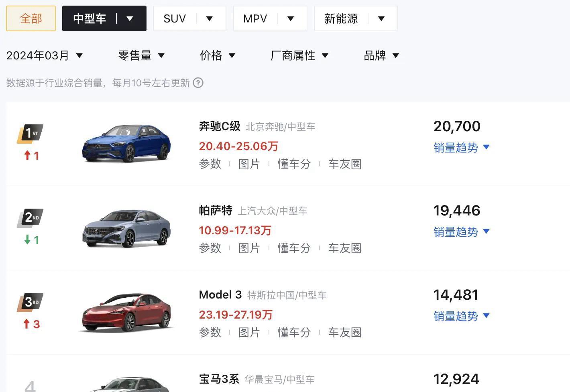
Task: Click the grey 帕萨特 car thumbnail
Action: [126, 227]
